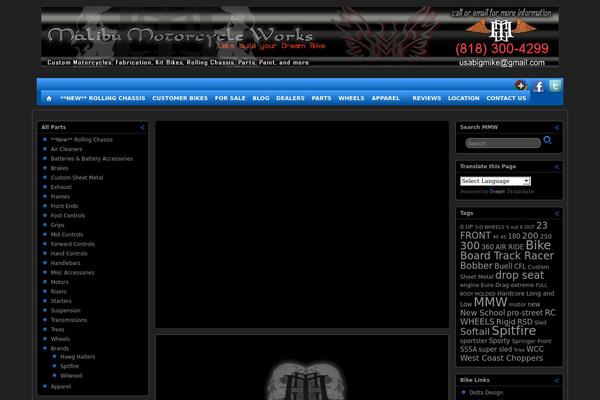Viewport: 600px width, 400px height.
Task: Click the home icon in navigation bar
Action: pos(49,98)
